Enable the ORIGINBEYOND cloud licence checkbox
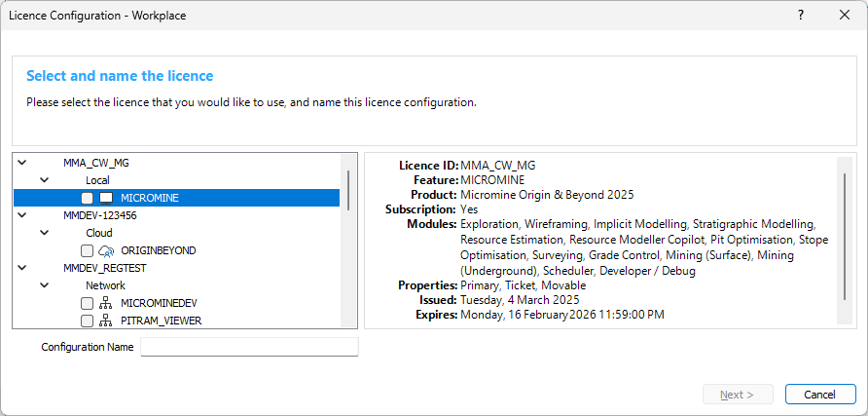The height and width of the screenshot is (416, 868). point(87,251)
